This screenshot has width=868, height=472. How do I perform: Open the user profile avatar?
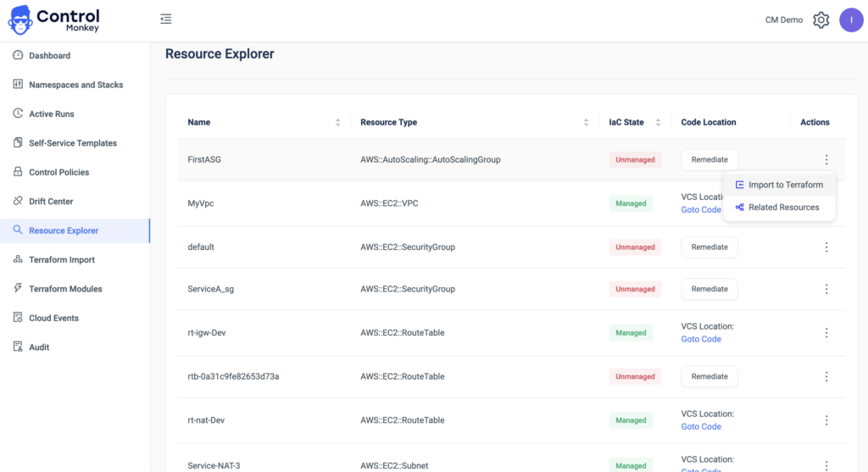tap(851, 20)
